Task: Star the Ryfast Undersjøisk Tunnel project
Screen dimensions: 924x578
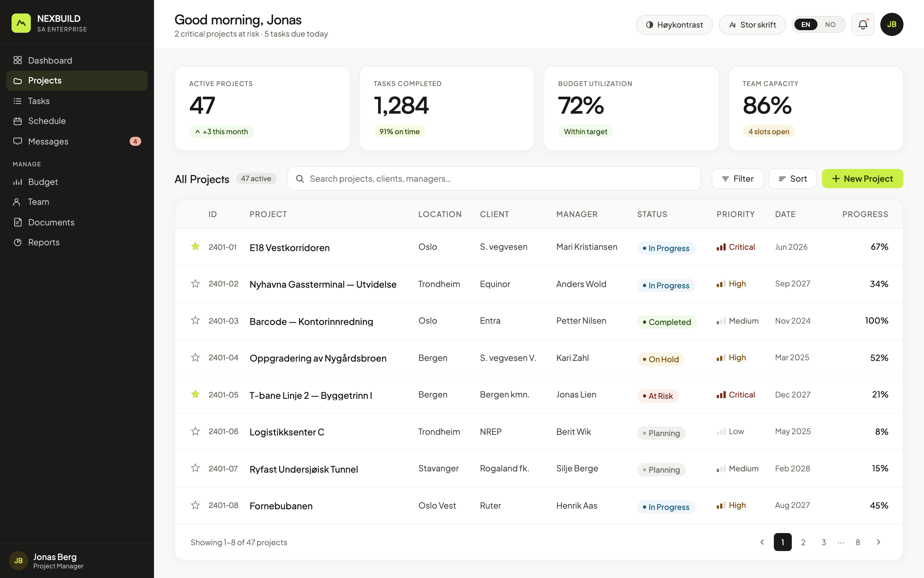Action: click(195, 468)
